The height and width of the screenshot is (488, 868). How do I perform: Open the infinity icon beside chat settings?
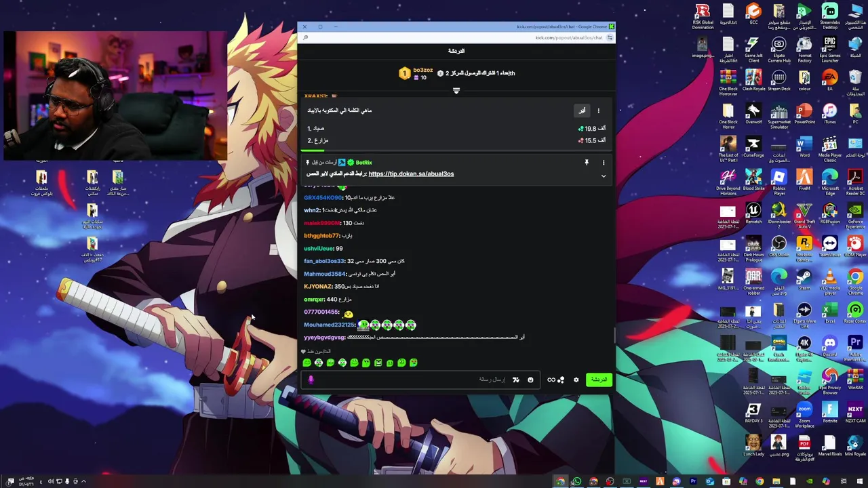[551, 380]
